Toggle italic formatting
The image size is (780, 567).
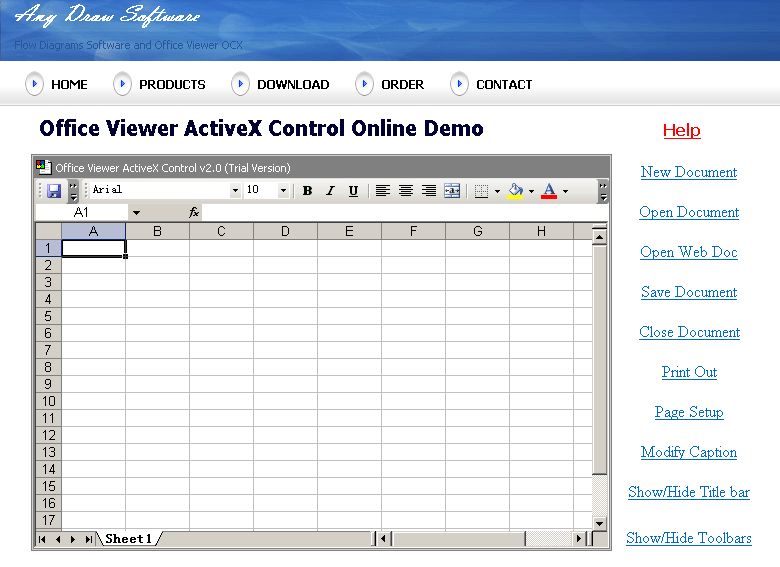[x=330, y=191]
